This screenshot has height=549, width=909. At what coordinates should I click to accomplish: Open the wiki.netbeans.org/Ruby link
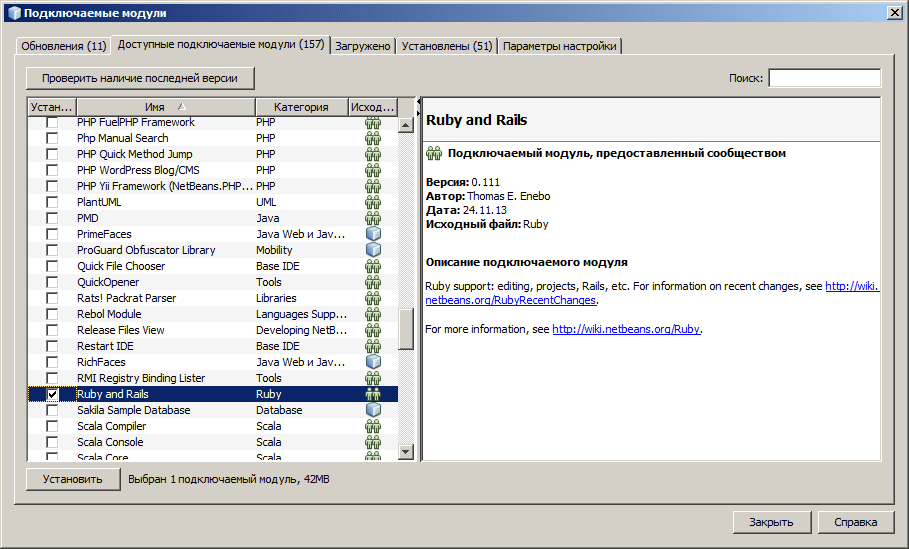pyautogui.click(x=626, y=329)
